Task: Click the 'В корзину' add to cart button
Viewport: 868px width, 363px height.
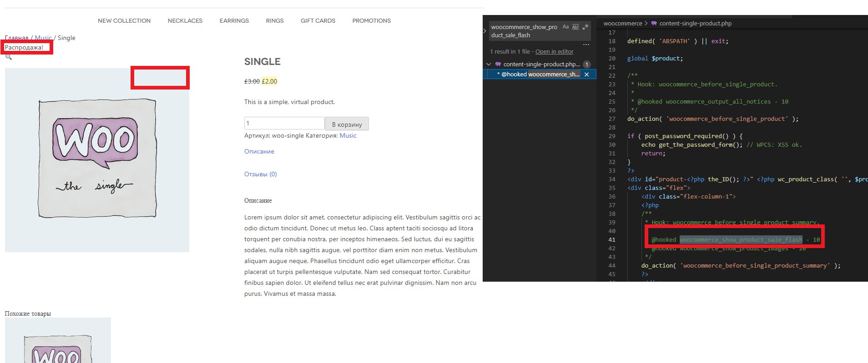Action: point(347,124)
